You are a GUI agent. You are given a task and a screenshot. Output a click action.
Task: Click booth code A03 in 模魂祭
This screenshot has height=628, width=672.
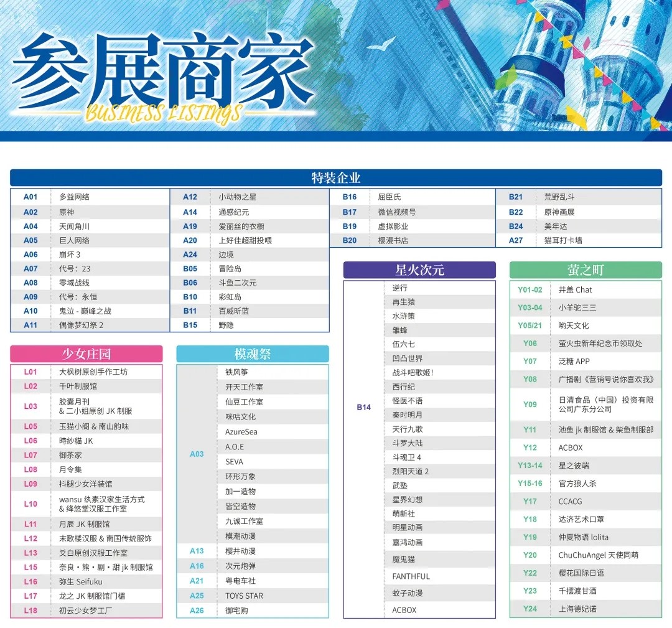197,454
